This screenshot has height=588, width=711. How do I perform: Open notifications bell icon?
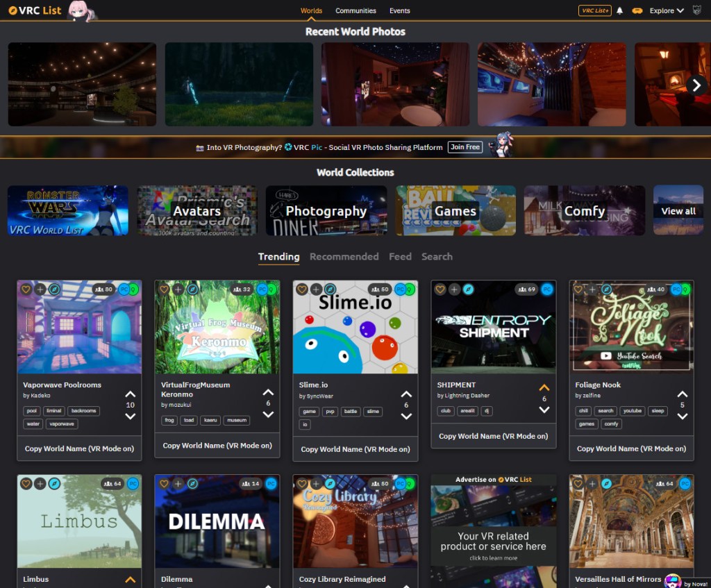coord(619,11)
